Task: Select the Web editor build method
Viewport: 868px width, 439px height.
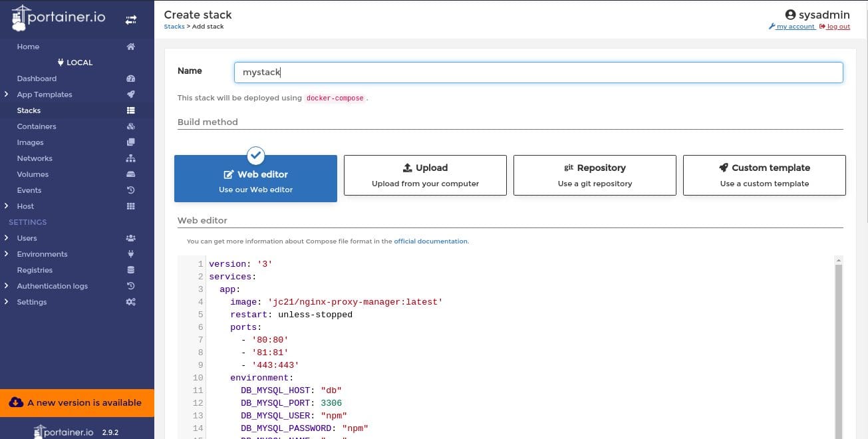Action: [x=255, y=179]
